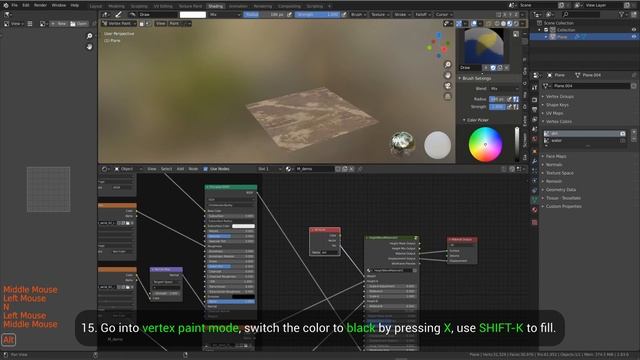Select rendered viewport shading sphere icon
Screen dimensions: 640x360
click(516, 24)
